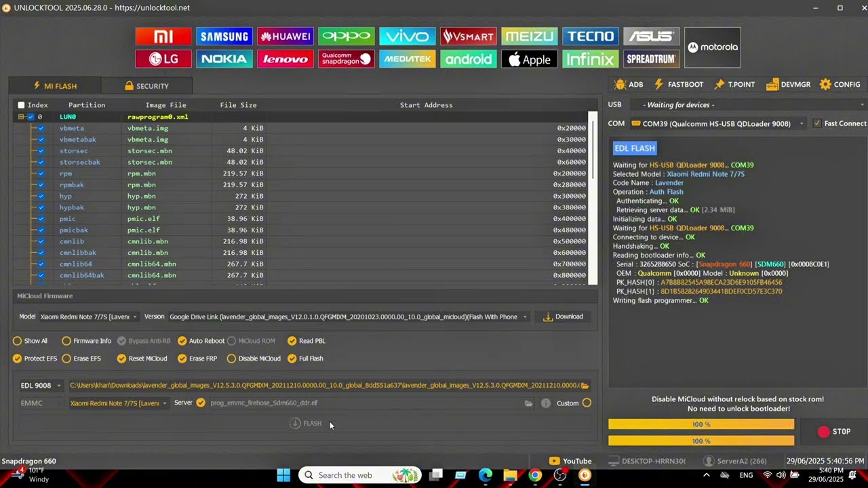
Task: Open the COM port dropdown
Action: (x=717, y=123)
